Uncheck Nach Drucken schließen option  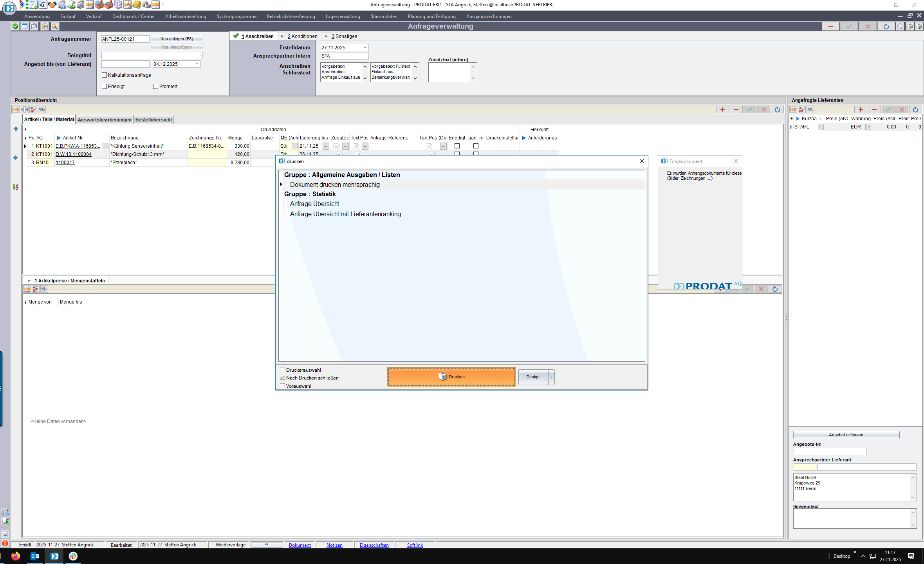click(x=282, y=378)
